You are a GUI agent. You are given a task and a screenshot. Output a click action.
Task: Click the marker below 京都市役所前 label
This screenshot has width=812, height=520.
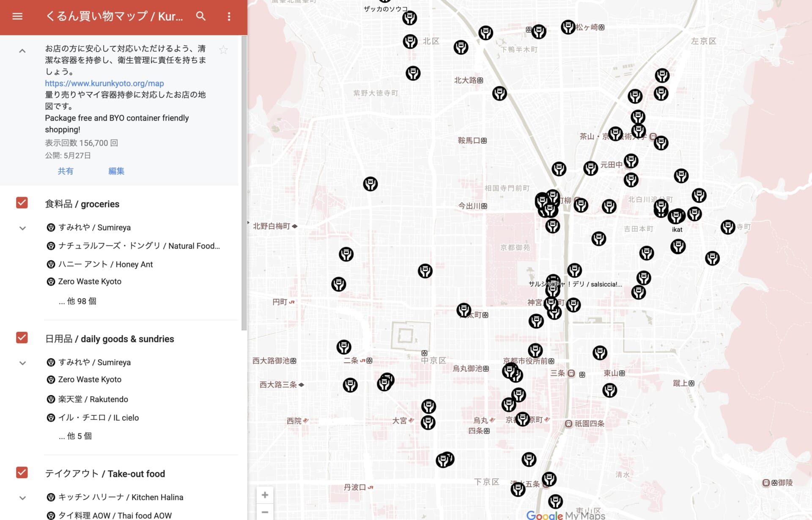click(x=510, y=371)
